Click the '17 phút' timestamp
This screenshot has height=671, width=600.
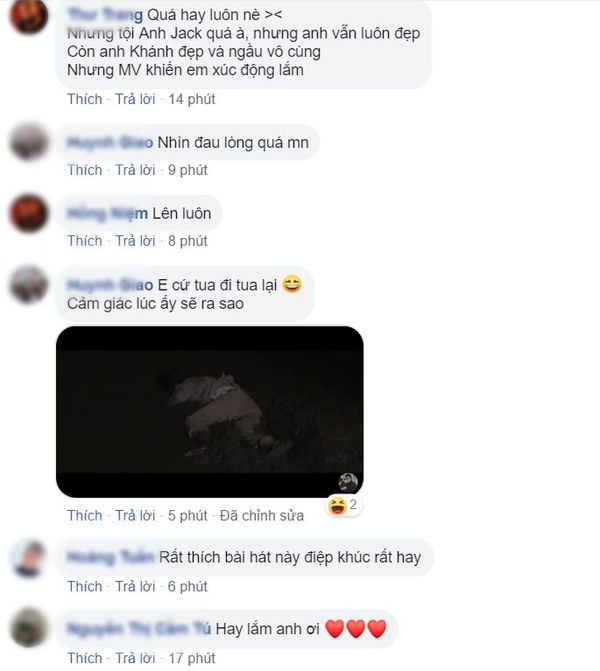[192, 658]
